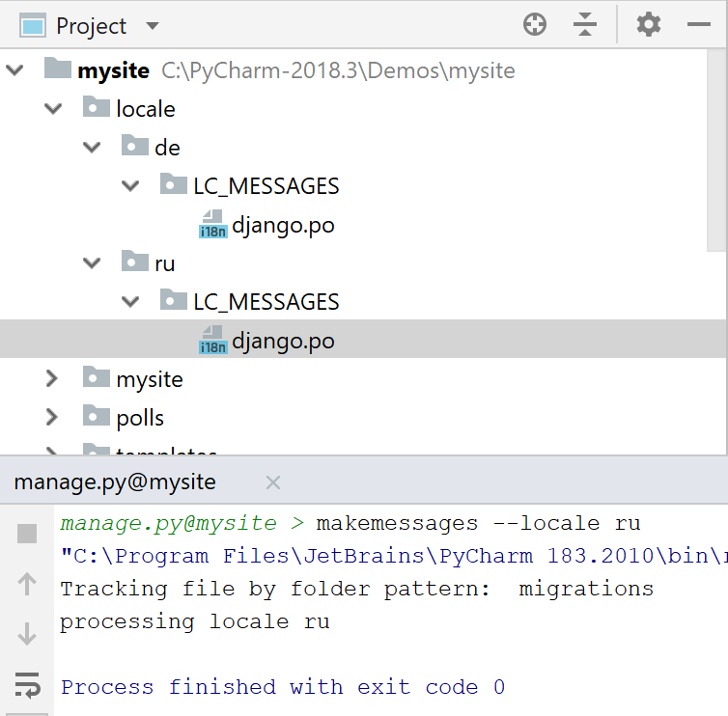Click the Stop process square icon

[x=27, y=534]
